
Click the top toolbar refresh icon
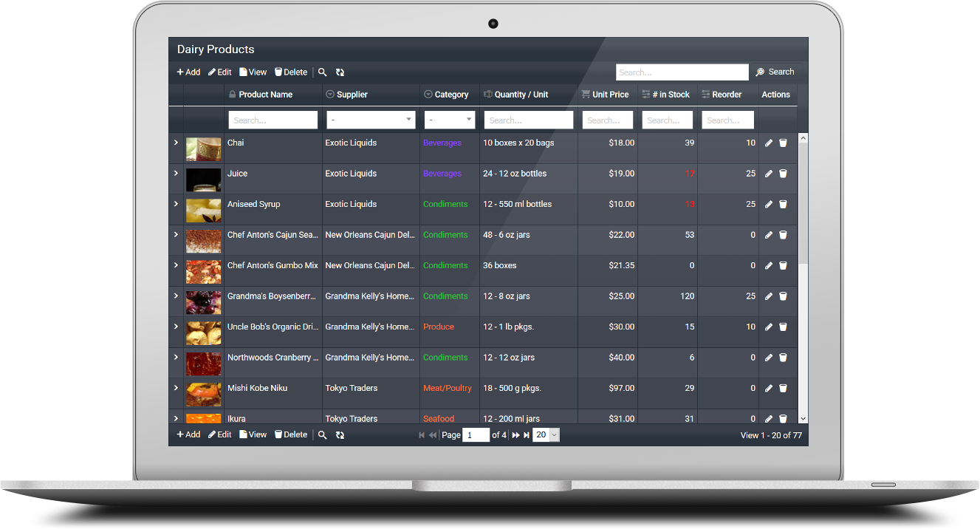pos(340,72)
